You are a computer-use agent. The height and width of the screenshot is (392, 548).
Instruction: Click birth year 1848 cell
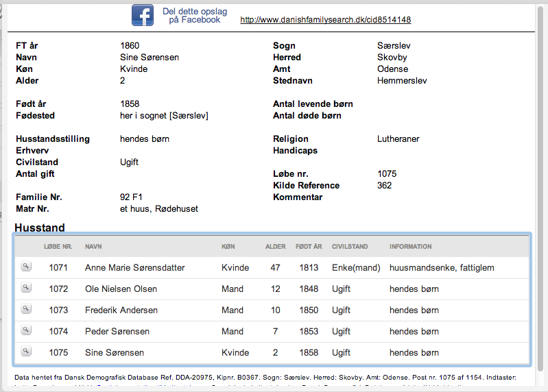coord(309,289)
